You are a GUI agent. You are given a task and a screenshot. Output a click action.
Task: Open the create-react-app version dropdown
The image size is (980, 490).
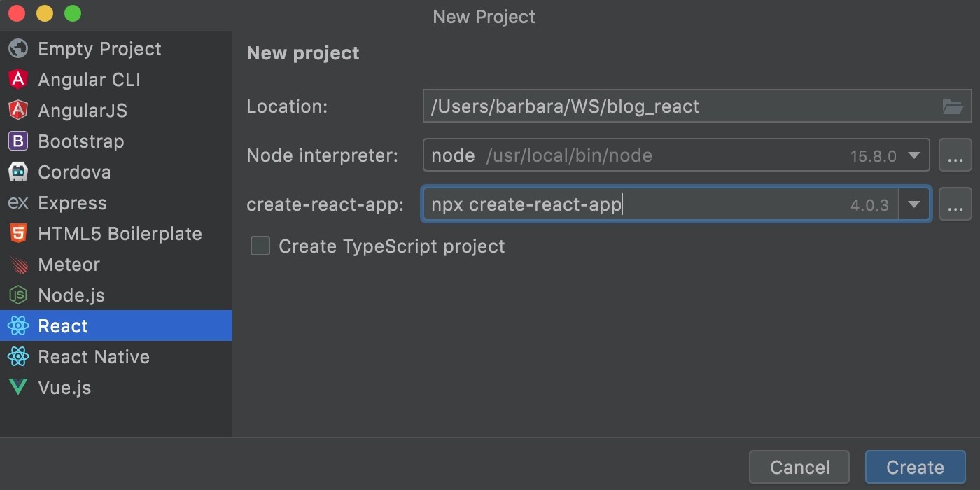pos(913,204)
